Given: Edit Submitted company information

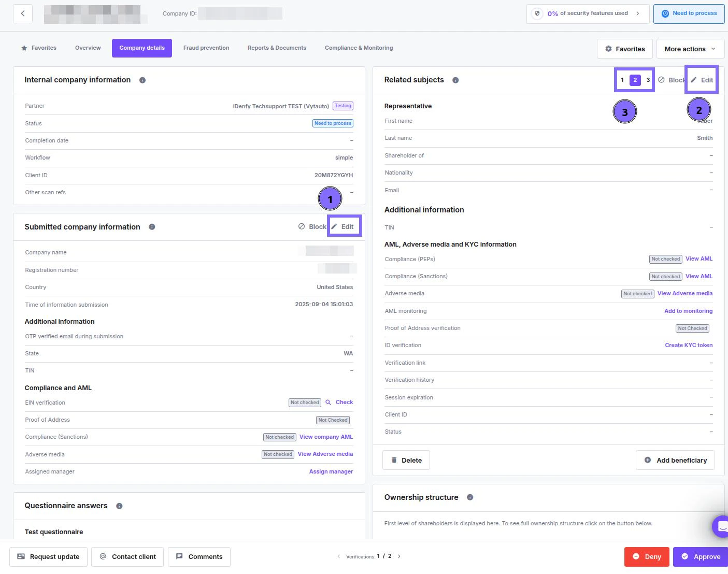Looking at the screenshot, I should coord(343,227).
